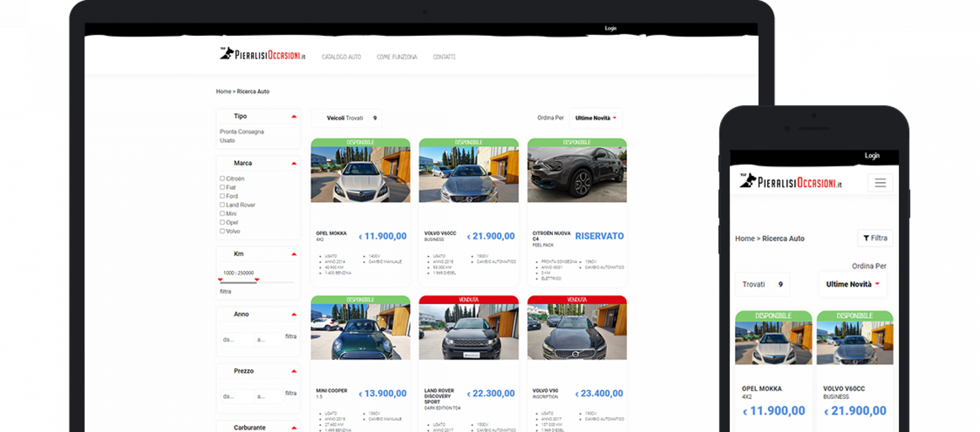This screenshot has height=432, width=980.
Task: Collapse the Prezzo filter panel
Action: [x=293, y=371]
